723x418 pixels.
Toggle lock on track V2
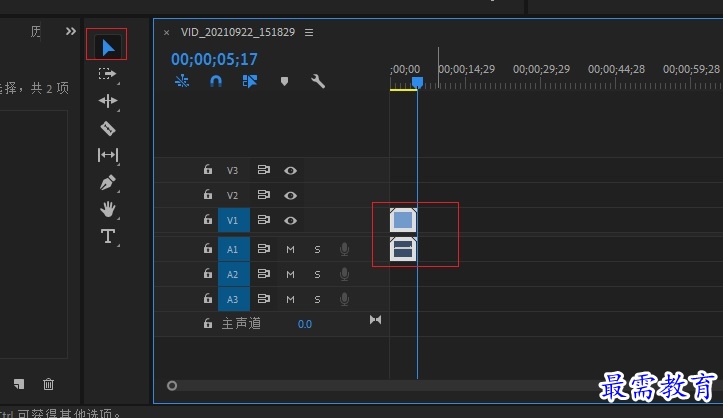pyautogui.click(x=207, y=194)
